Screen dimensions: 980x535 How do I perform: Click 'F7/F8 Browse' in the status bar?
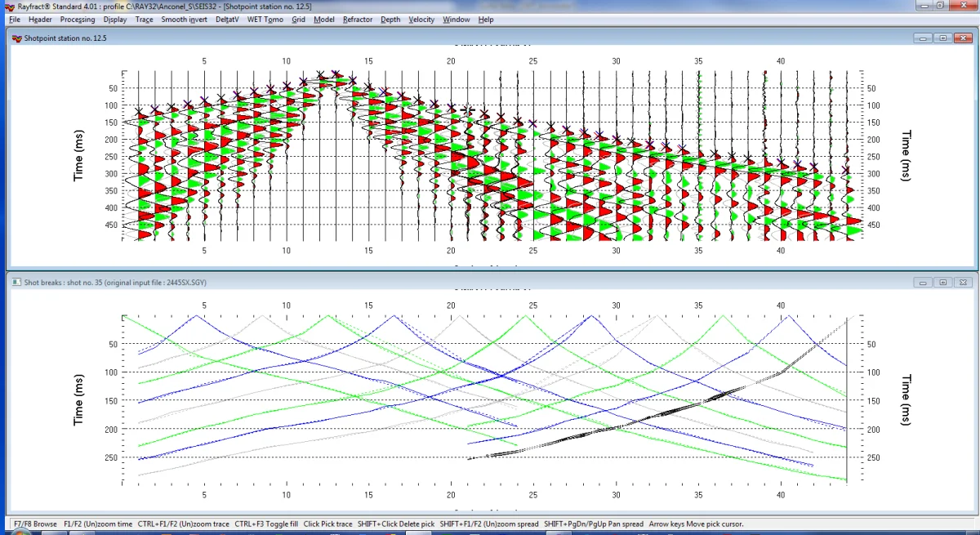point(35,524)
